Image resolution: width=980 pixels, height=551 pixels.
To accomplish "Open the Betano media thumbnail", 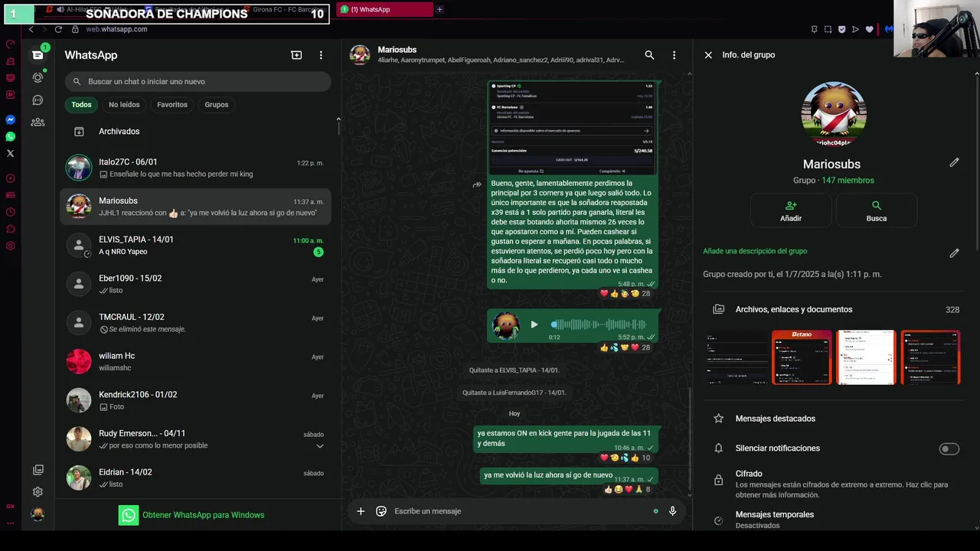I will tap(802, 357).
